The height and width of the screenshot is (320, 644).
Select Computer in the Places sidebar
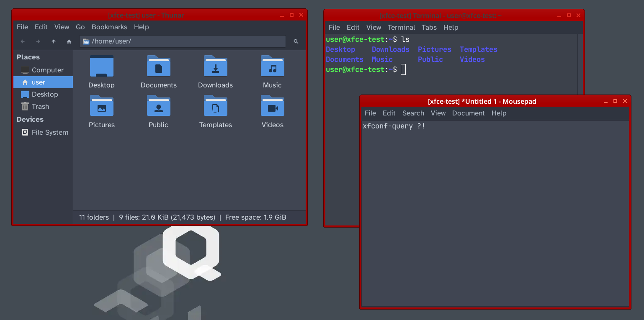coord(47,70)
